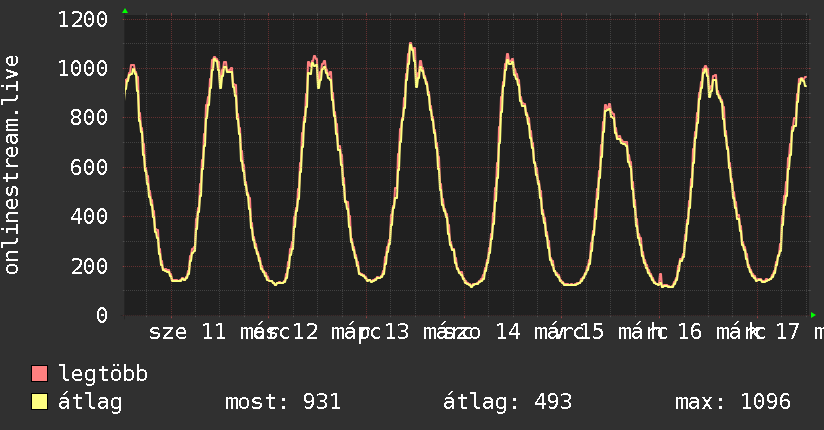Click the 1200 y-axis label
Image resolution: width=824 pixels, height=430 pixels.
click(x=82, y=20)
